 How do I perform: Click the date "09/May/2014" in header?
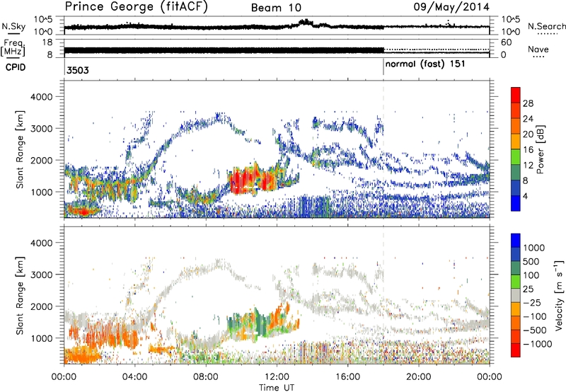(x=451, y=7)
